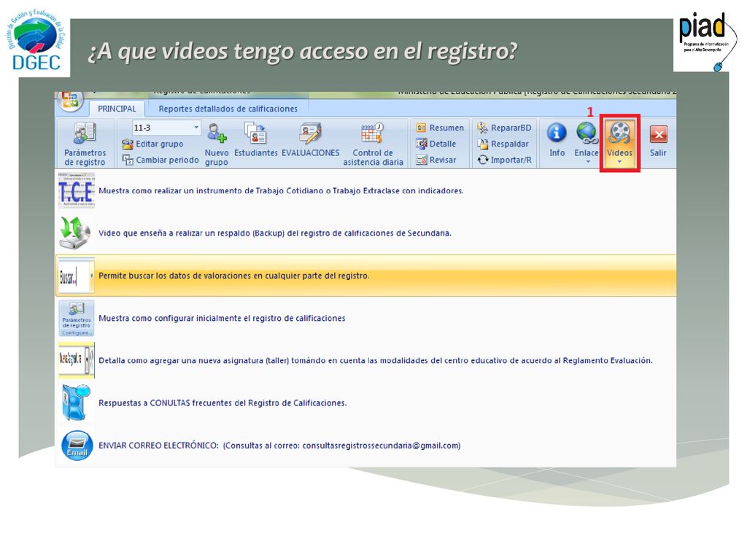The image size is (747, 560).
Task: Open the 11-3 group dropdown
Action: [196, 128]
